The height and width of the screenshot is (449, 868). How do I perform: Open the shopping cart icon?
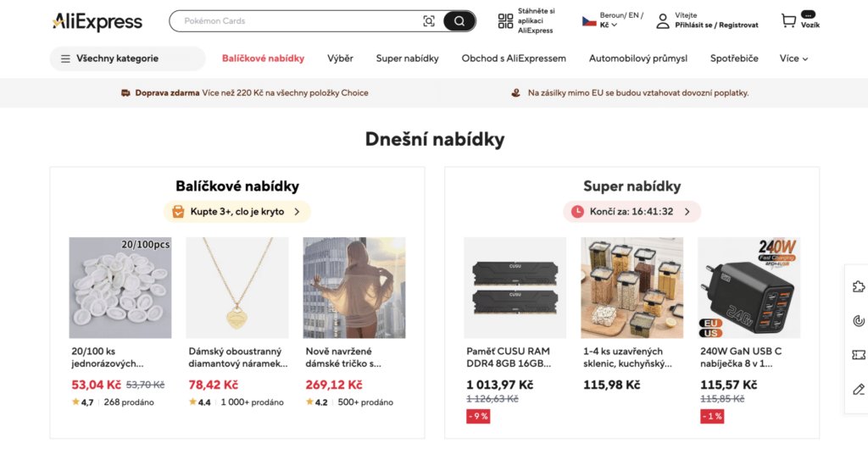(788, 21)
